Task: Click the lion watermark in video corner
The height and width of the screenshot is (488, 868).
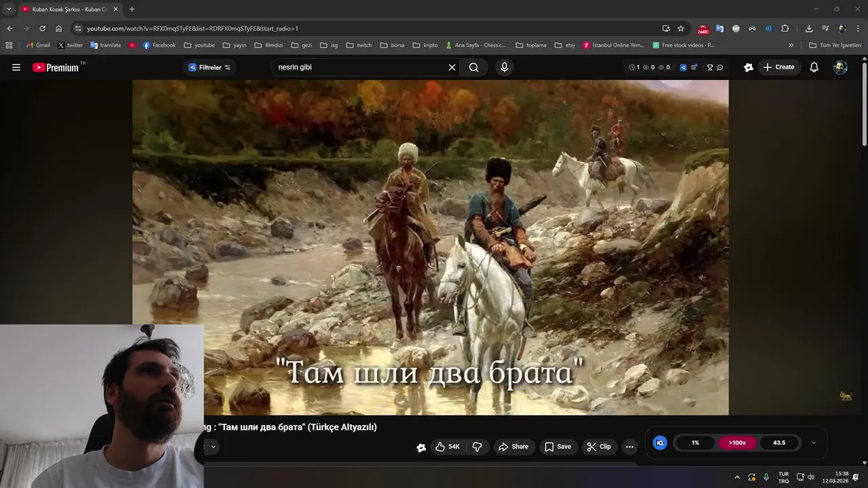Action: pos(846,395)
